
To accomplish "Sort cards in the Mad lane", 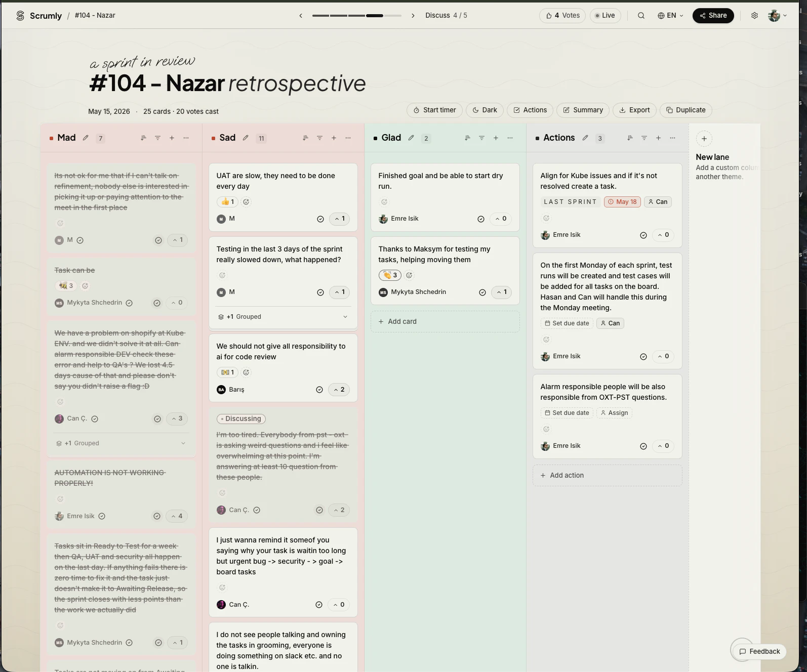I will pos(144,138).
